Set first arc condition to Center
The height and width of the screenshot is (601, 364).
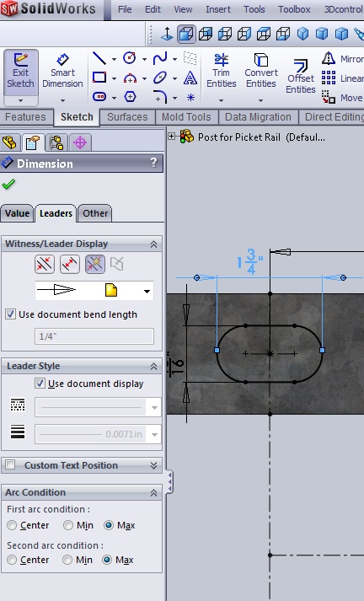click(12, 525)
